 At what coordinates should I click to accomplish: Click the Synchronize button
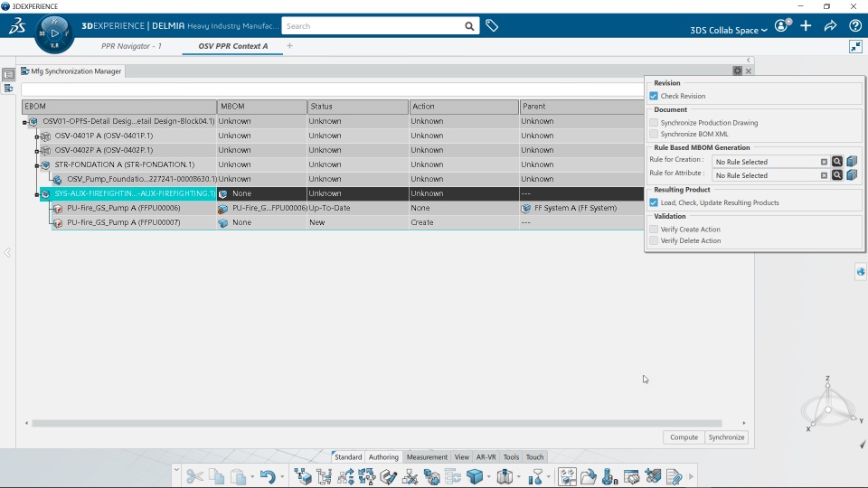(x=726, y=437)
